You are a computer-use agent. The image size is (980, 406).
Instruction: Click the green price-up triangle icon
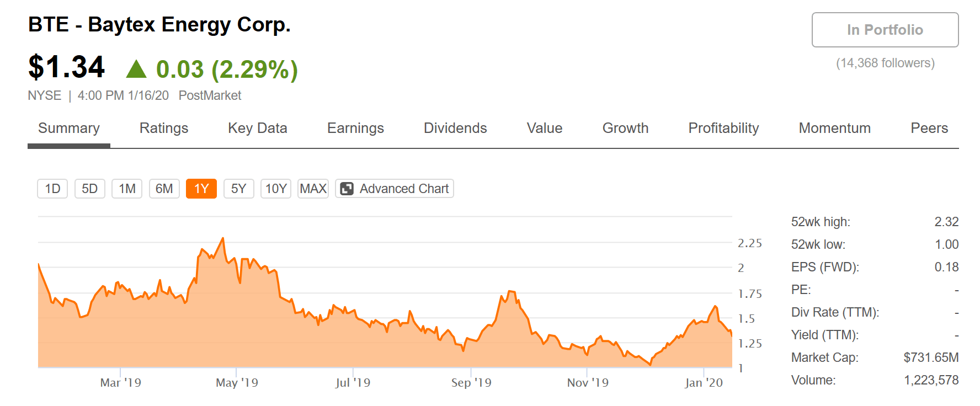[x=136, y=69]
